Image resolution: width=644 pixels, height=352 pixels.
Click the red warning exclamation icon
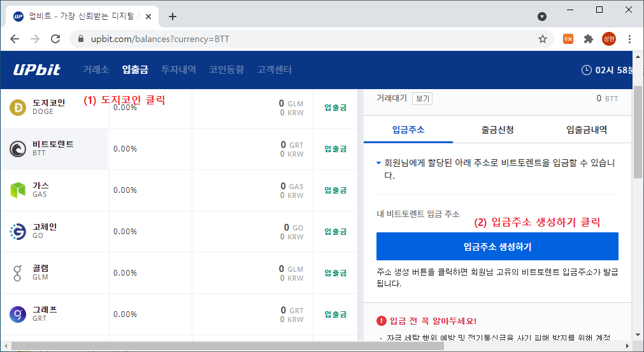pos(382,321)
